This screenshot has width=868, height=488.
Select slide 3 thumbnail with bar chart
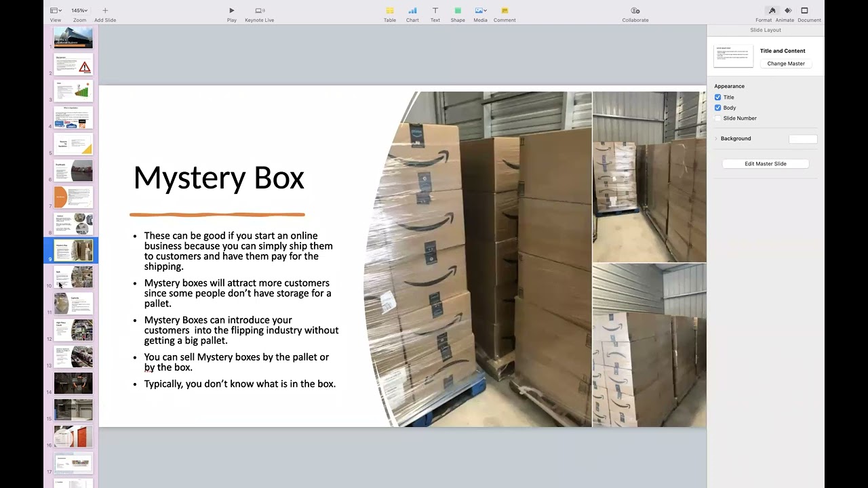tap(73, 91)
